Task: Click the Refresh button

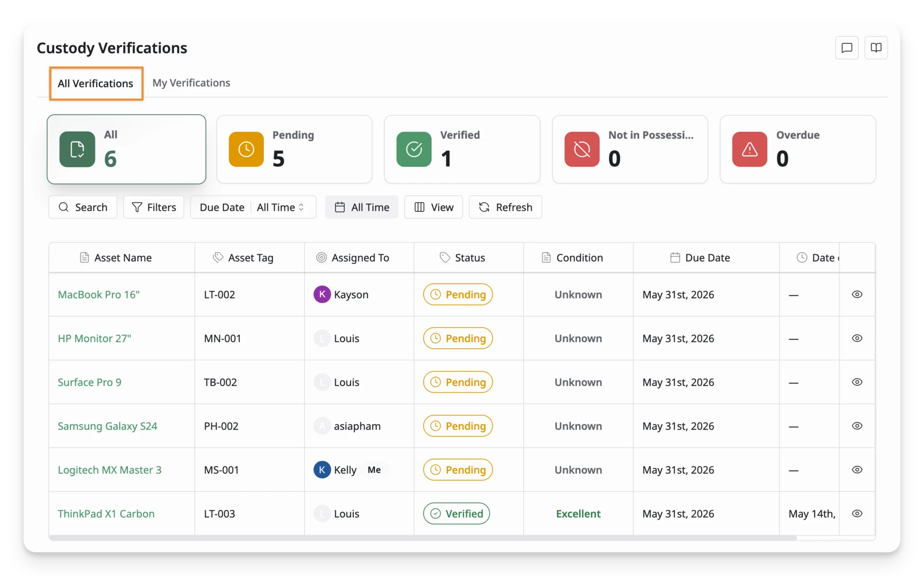Action: coord(505,207)
